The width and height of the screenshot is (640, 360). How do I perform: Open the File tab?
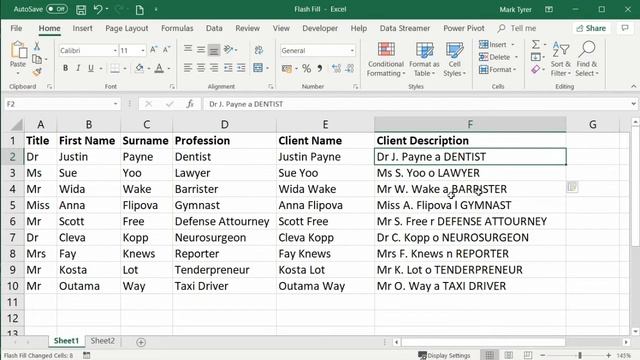16,28
